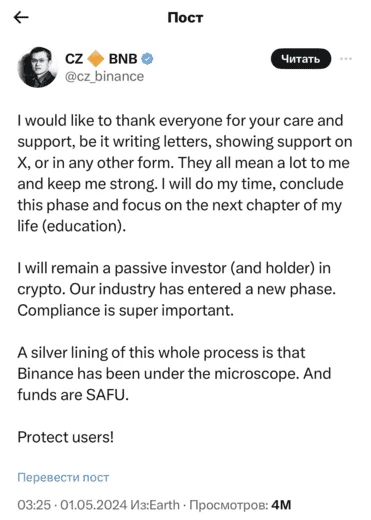Click the Из:Earth location label
The width and height of the screenshot is (371, 520).
(x=155, y=505)
